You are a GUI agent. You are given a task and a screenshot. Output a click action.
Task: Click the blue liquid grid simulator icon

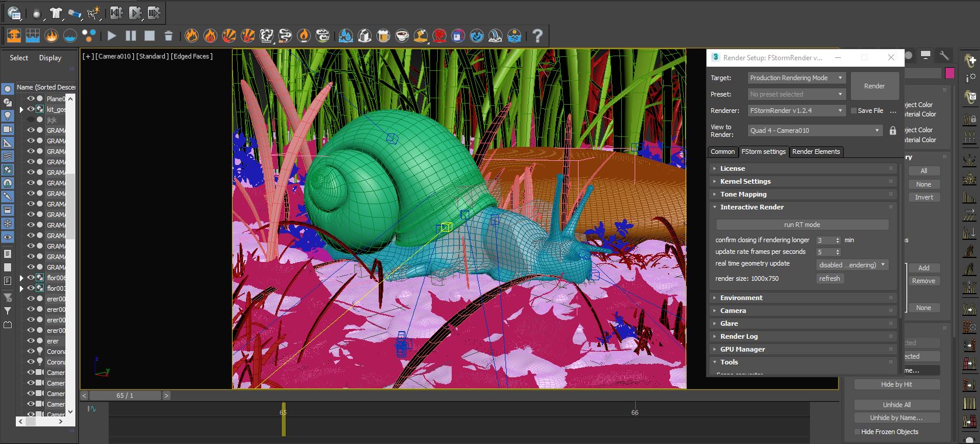[33, 36]
